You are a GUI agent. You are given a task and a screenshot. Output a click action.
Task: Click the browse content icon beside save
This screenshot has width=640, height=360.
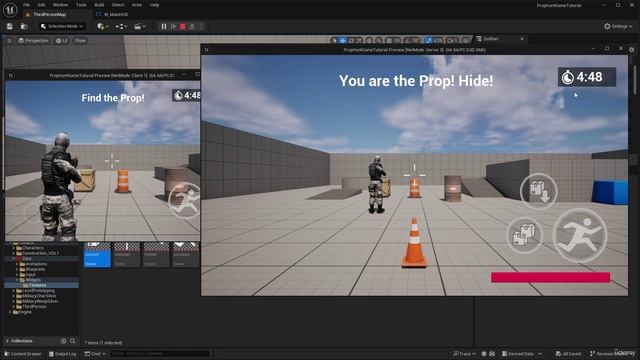click(x=24, y=26)
